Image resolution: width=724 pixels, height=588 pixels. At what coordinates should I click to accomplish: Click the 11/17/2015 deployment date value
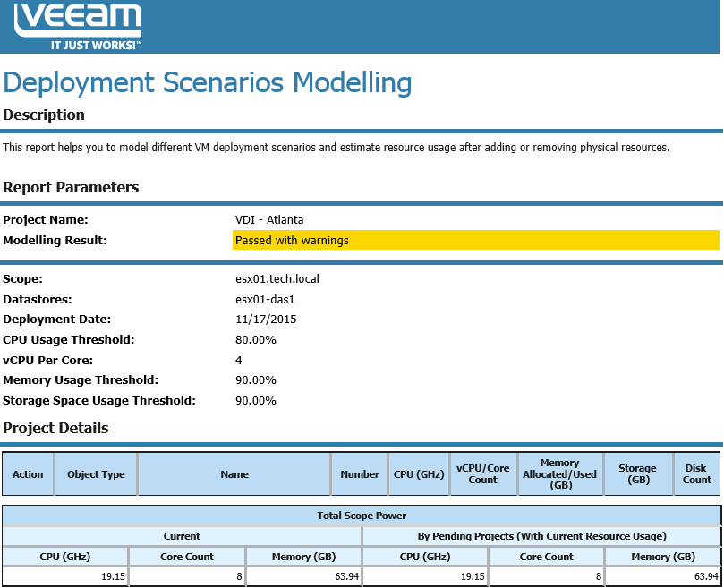tap(266, 320)
